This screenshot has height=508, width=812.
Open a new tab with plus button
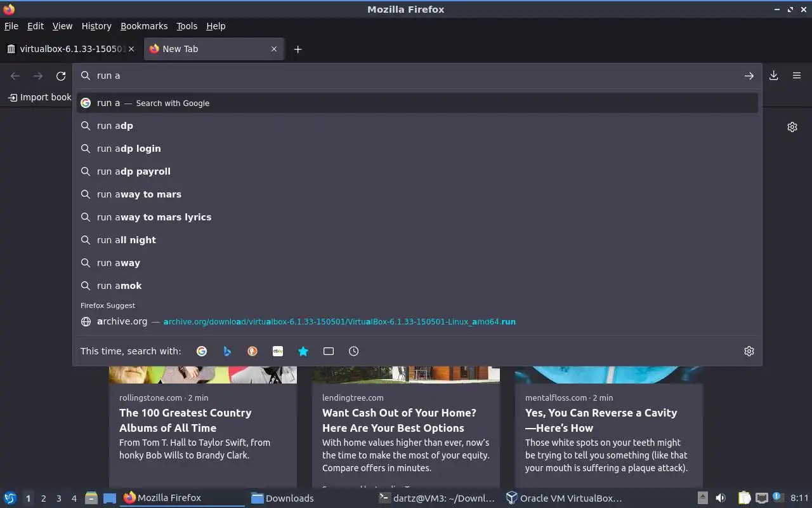298,49
